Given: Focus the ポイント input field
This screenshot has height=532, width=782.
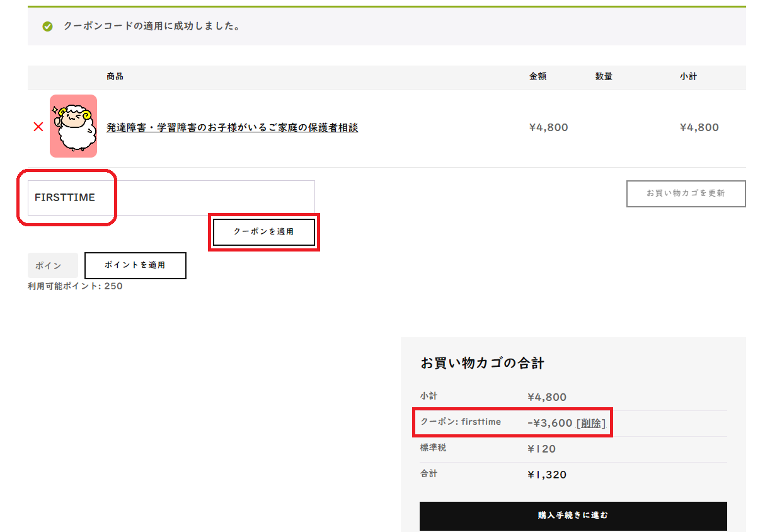Looking at the screenshot, I should [53, 265].
